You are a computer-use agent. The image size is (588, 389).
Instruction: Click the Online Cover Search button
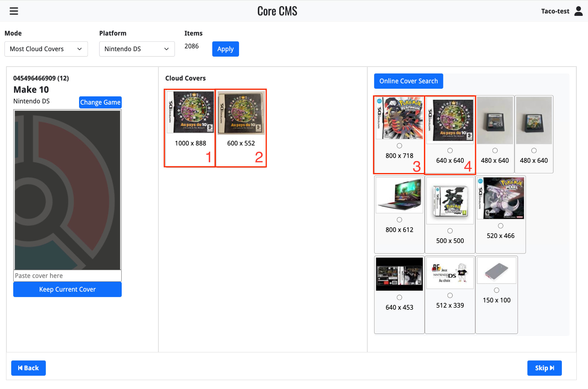pyautogui.click(x=408, y=81)
